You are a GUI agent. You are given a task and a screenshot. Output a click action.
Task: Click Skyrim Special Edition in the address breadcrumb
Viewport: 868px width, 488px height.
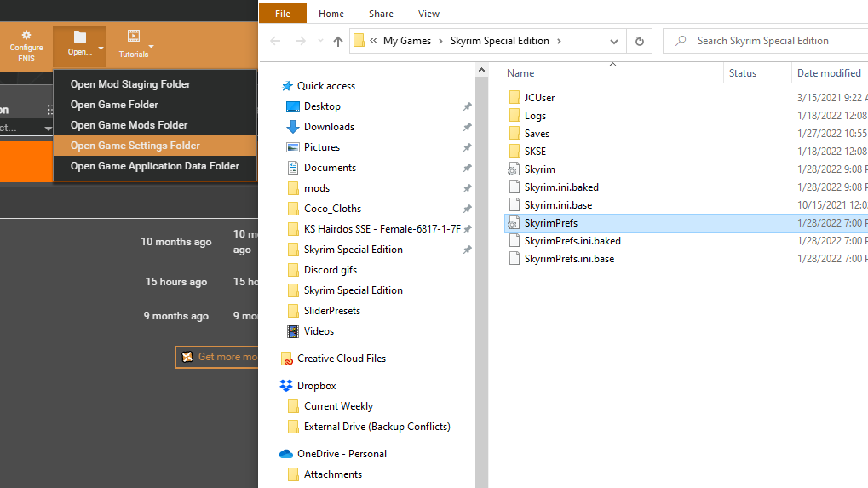pos(499,41)
